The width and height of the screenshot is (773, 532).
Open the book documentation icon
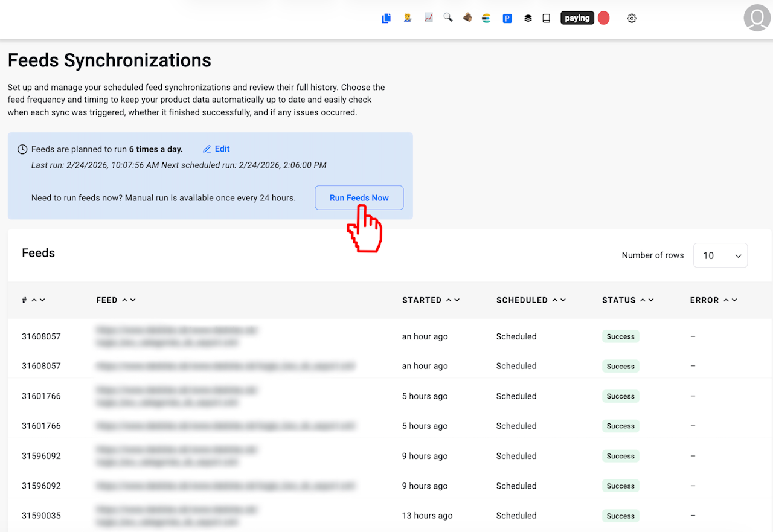(547, 18)
